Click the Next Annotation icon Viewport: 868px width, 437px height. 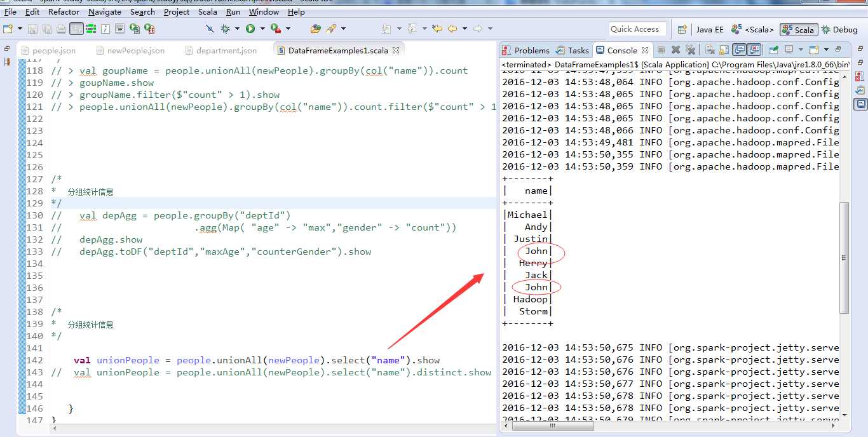coord(386,29)
